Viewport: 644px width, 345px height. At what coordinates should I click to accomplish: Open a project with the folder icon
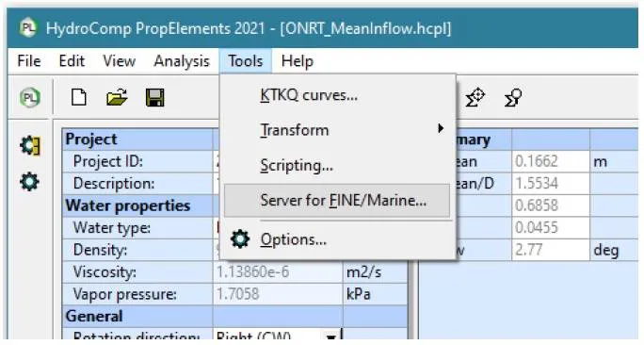117,97
